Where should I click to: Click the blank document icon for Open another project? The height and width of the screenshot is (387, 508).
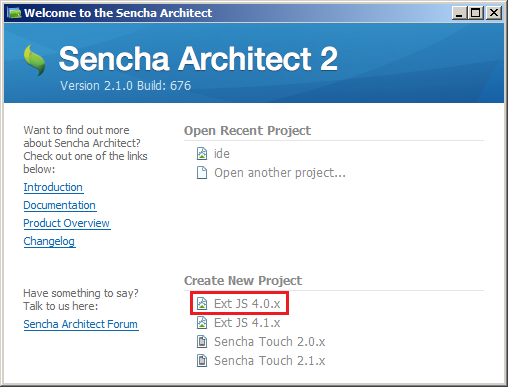coord(202,173)
